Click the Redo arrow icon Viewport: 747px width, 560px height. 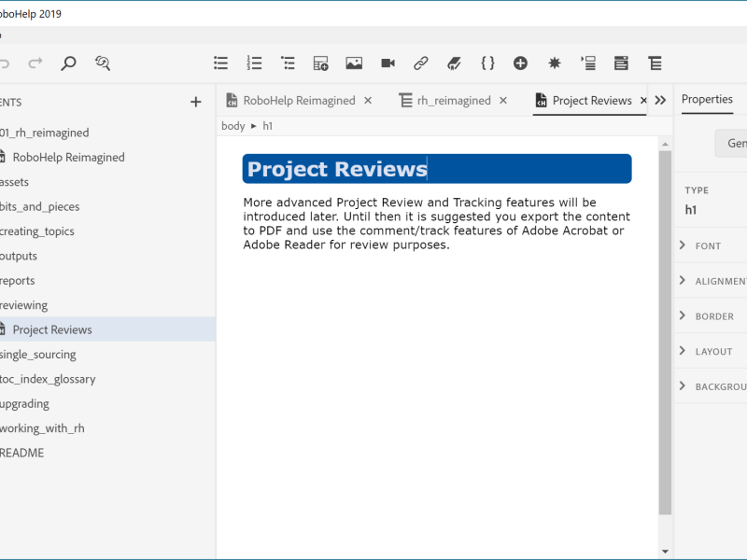click(35, 63)
